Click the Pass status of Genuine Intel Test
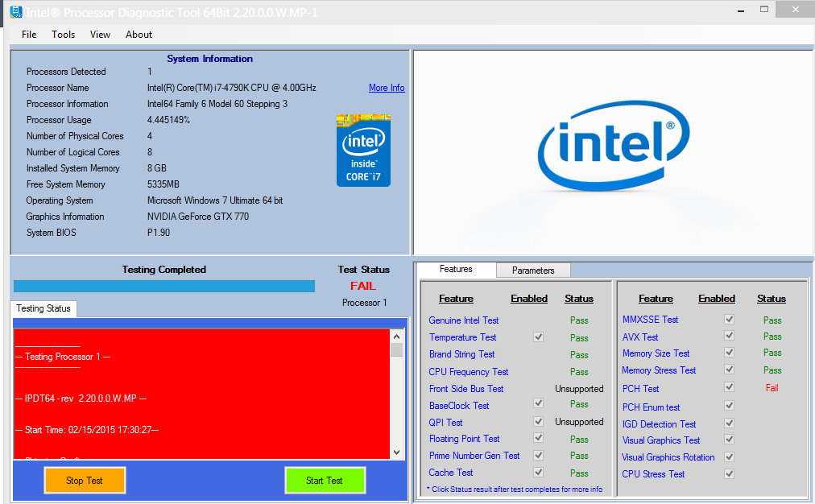The width and height of the screenshot is (815, 504). [579, 320]
